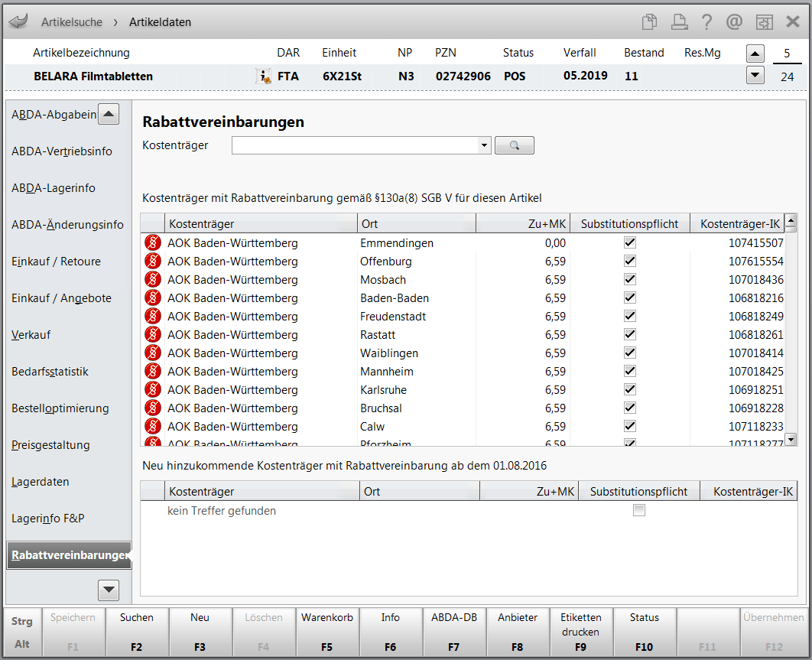The image size is (812, 660).
Task: Click the contract icon in the Calw row
Action: point(153,426)
